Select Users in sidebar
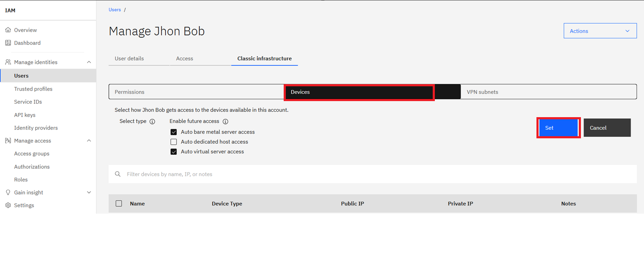 tap(48, 76)
